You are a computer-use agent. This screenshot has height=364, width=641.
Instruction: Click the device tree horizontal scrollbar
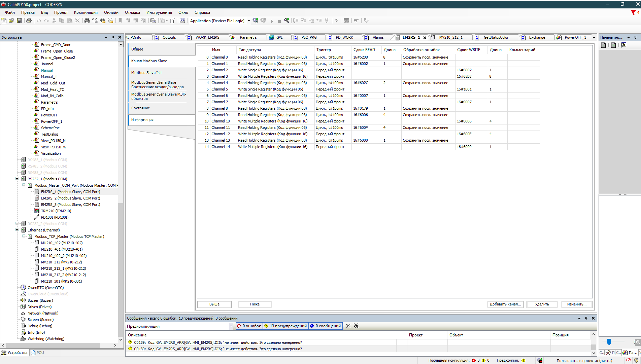(53, 345)
